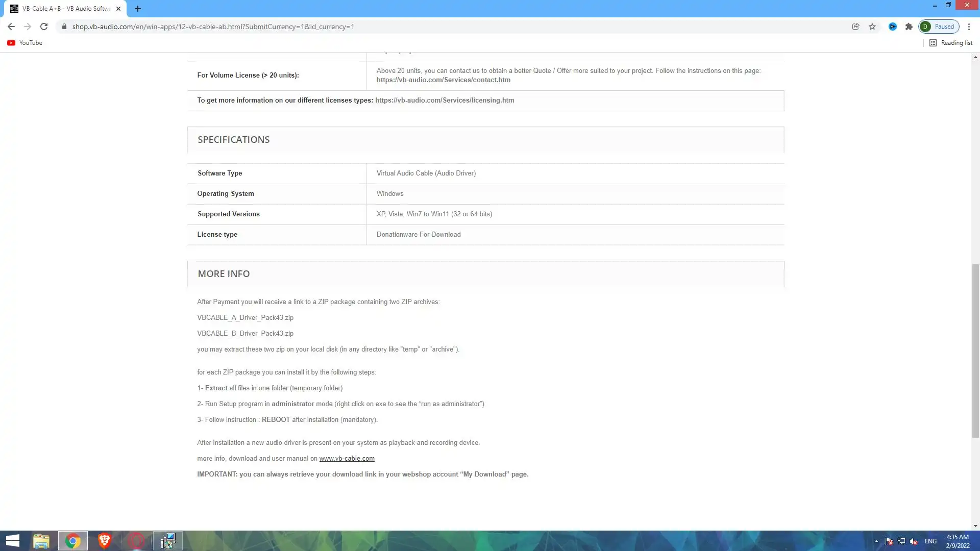The height and width of the screenshot is (551, 980).
Task: Click the browser back arrow
Action: [x=11, y=27]
